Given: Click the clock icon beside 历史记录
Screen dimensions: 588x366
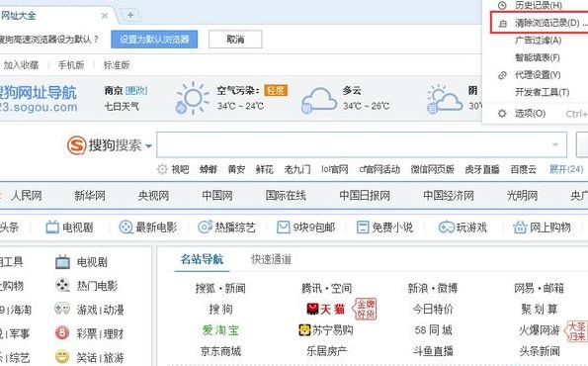Looking at the screenshot, I should tap(502, 5).
